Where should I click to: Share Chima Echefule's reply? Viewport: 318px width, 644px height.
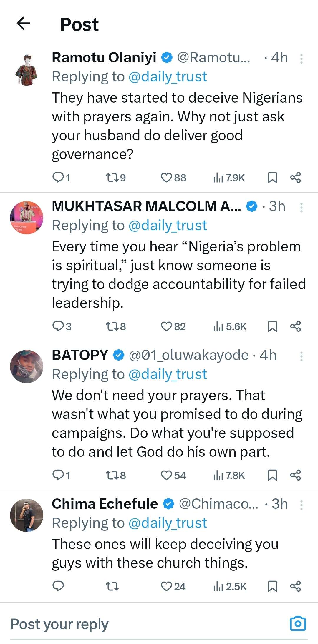[x=295, y=586]
